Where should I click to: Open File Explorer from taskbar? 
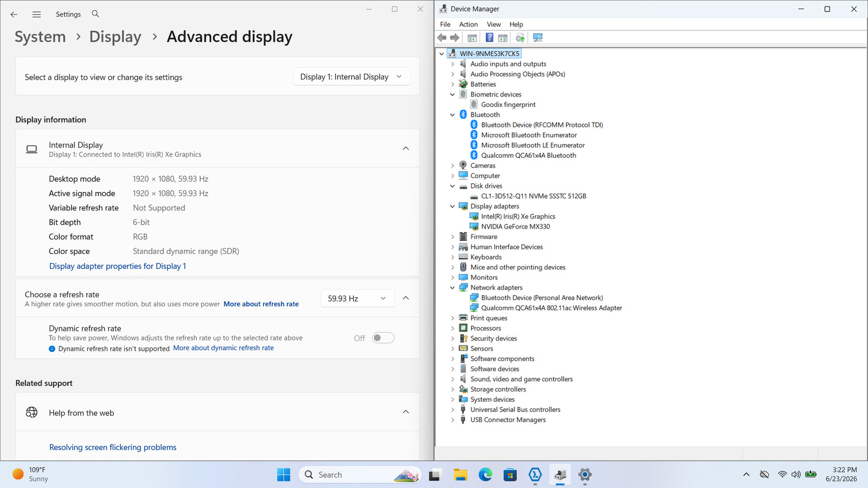tap(461, 475)
